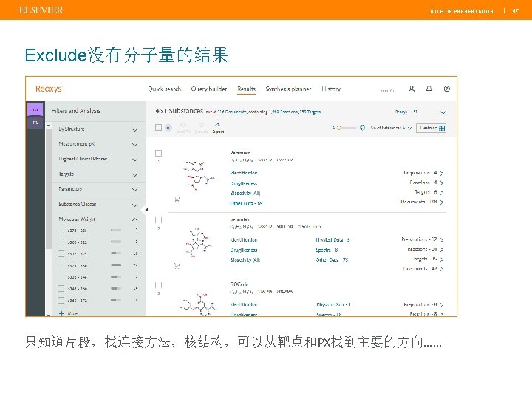Click the Limit To toolbar icon

coord(183,128)
